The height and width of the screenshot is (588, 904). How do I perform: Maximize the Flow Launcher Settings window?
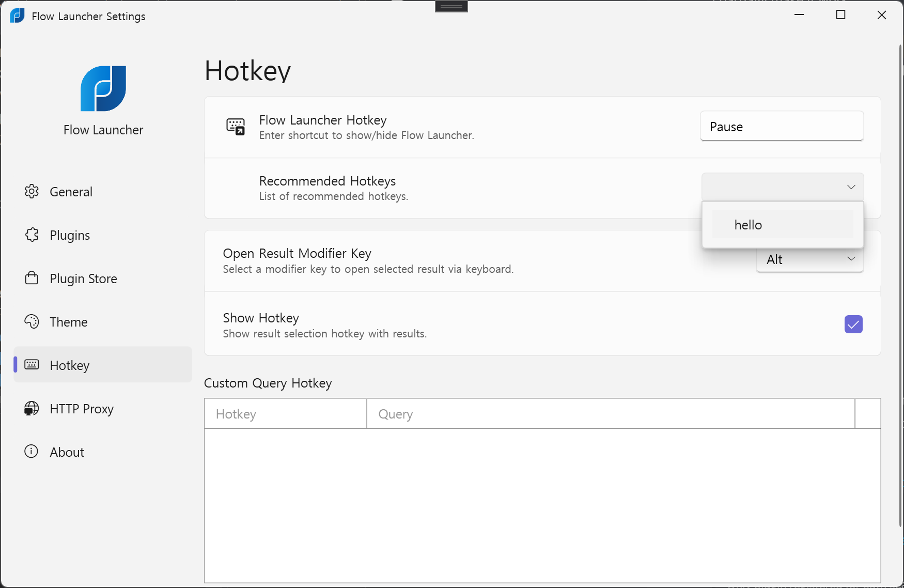(840, 15)
